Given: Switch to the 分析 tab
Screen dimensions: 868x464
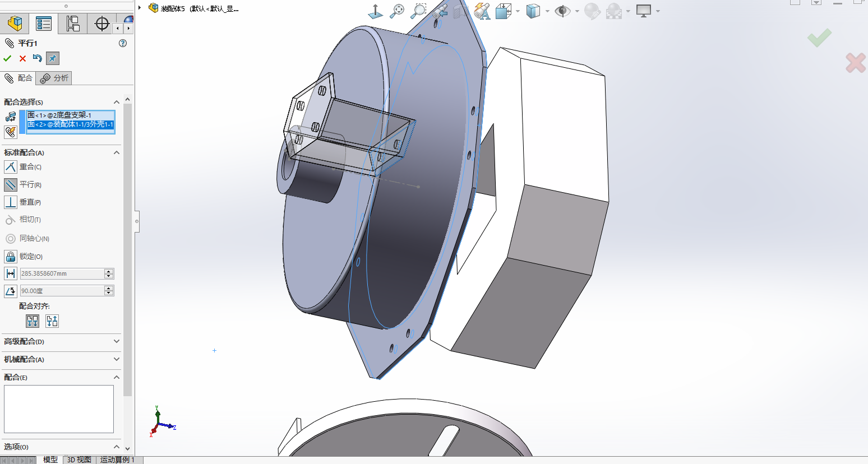Looking at the screenshot, I should coord(54,78).
